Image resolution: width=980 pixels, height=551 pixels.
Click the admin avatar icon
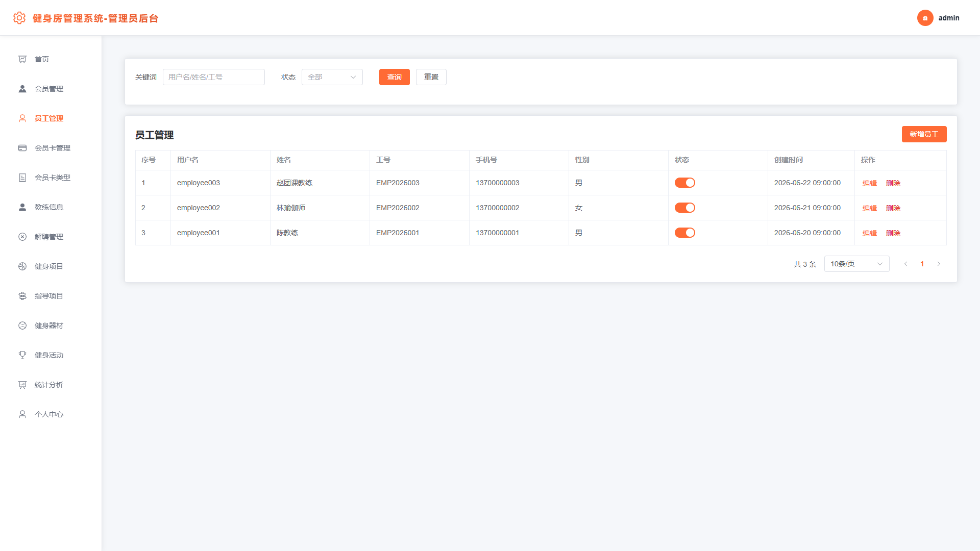[925, 18]
